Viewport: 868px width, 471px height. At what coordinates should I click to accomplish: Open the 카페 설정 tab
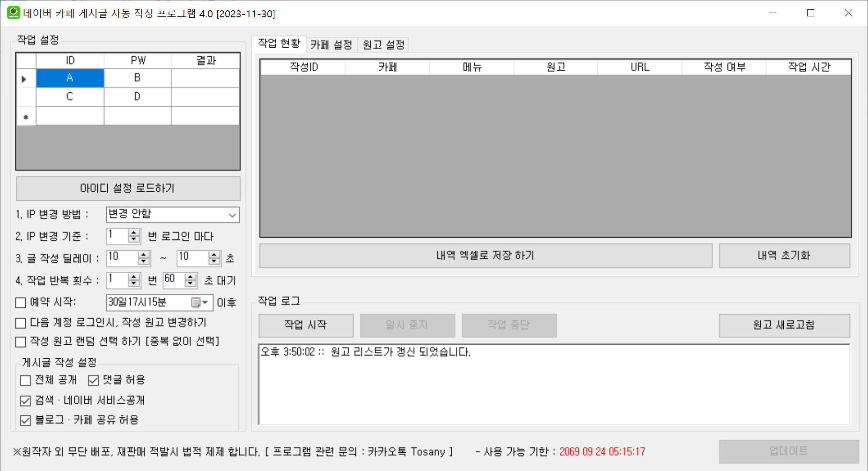coord(331,45)
